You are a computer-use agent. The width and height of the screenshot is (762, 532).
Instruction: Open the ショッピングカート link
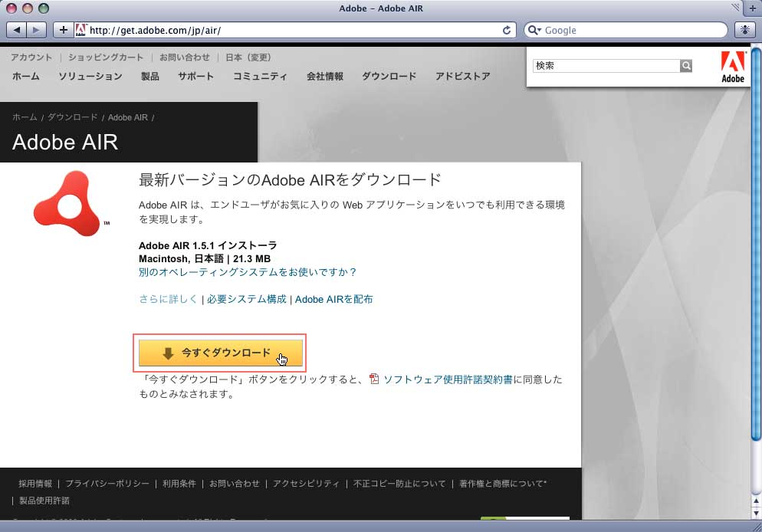pyautogui.click(x=106, y=57)
